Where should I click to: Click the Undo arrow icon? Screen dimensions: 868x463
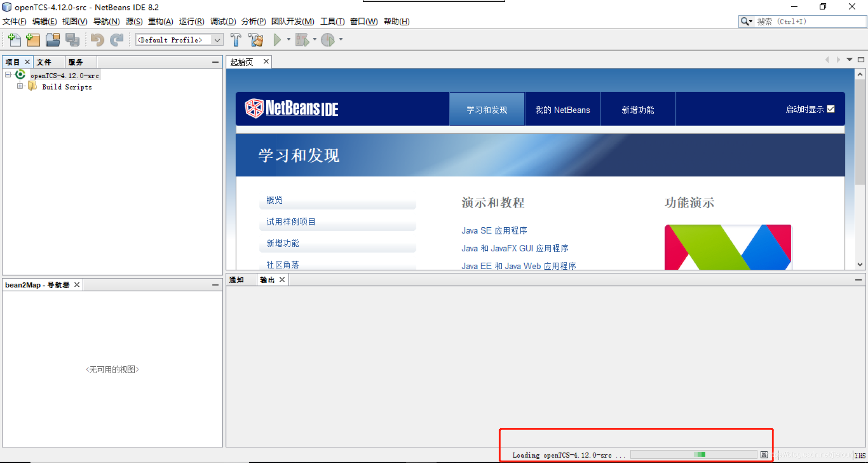click(97, 40)
